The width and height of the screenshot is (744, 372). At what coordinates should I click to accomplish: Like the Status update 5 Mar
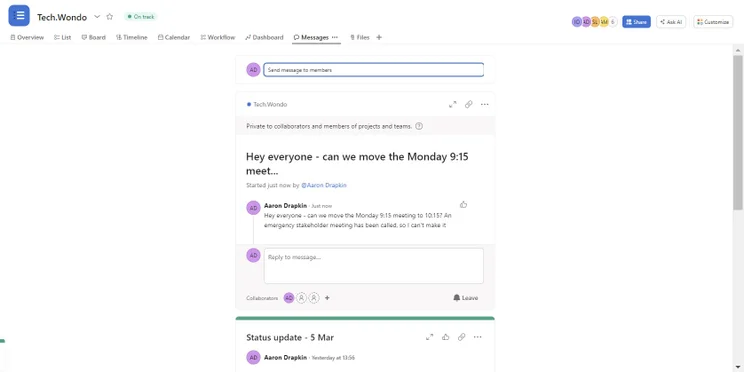pyautogui.click(x=446, y=337)
